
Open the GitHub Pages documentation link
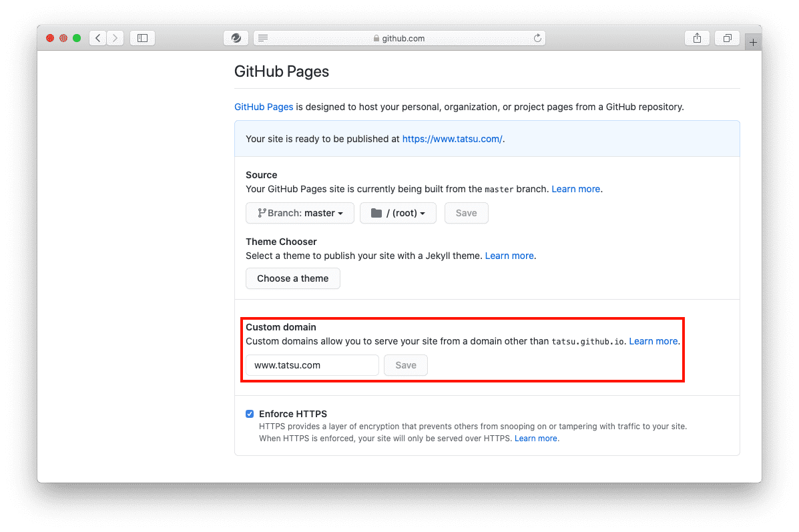pyautogui.click(x=264, y=107)
